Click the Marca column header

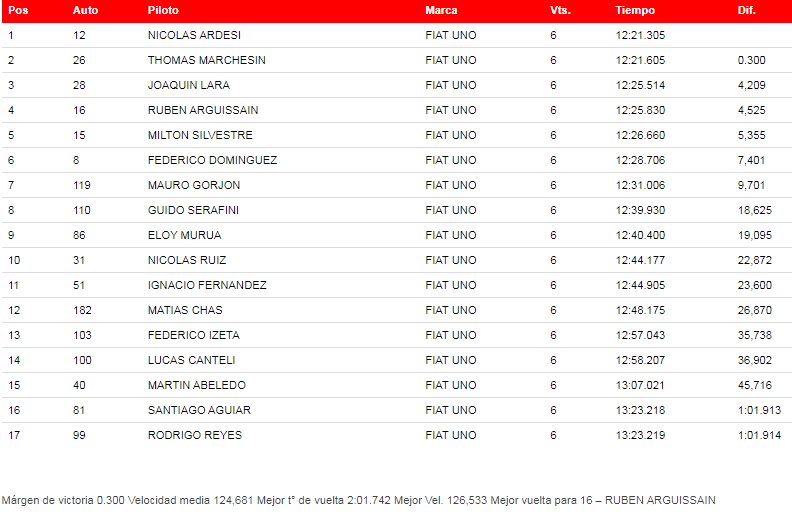click(441, 10)
